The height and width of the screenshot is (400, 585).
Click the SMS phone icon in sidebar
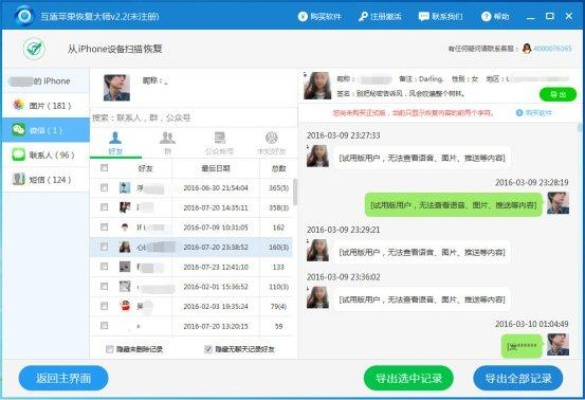click(x=18, y=179)
